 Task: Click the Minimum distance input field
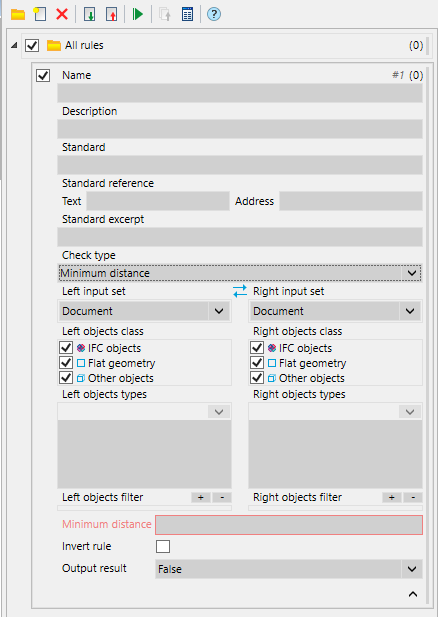[289, 525]
